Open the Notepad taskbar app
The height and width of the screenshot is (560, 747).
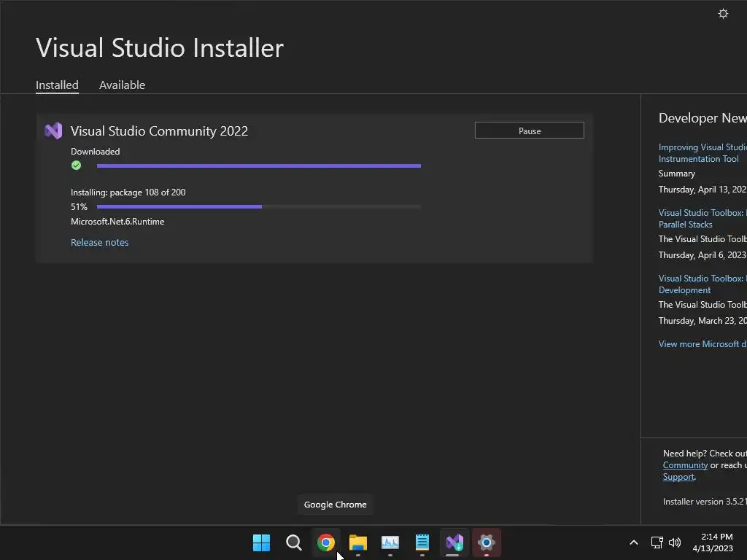coord(422,542)
